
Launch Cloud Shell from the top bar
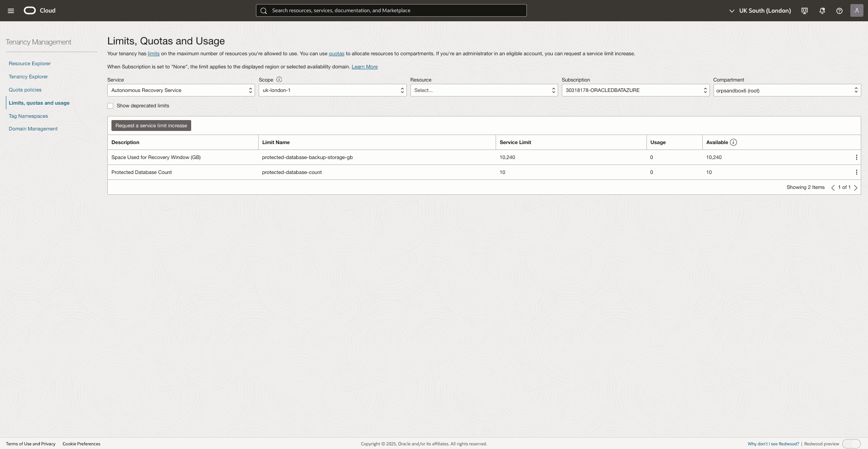(x=804, y=10)
